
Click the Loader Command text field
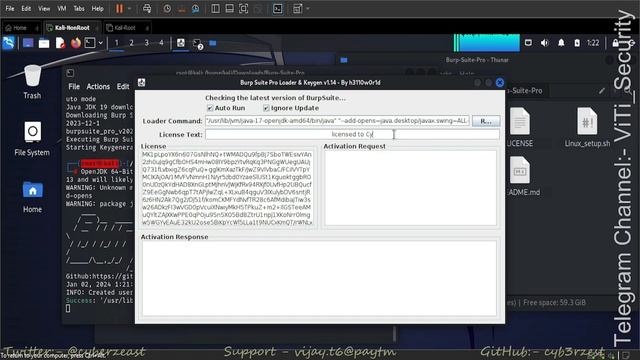[x=337, y=121]
